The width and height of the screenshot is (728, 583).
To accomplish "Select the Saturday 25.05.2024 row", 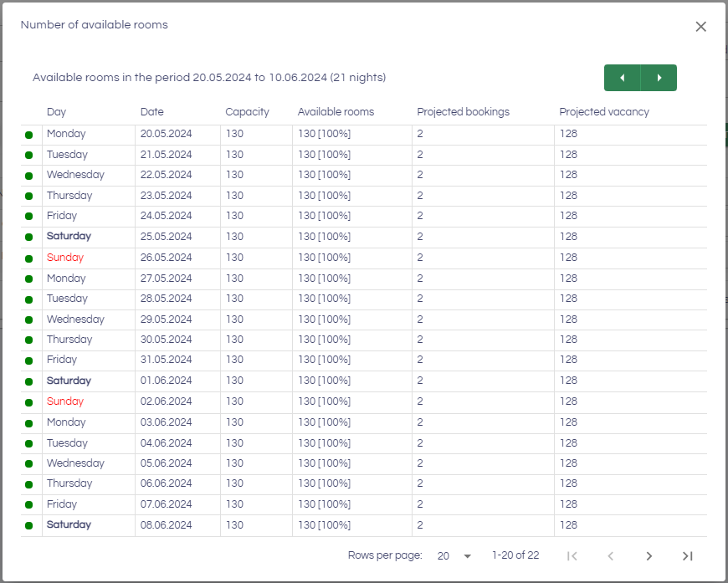I will click(x=69, y=237).
